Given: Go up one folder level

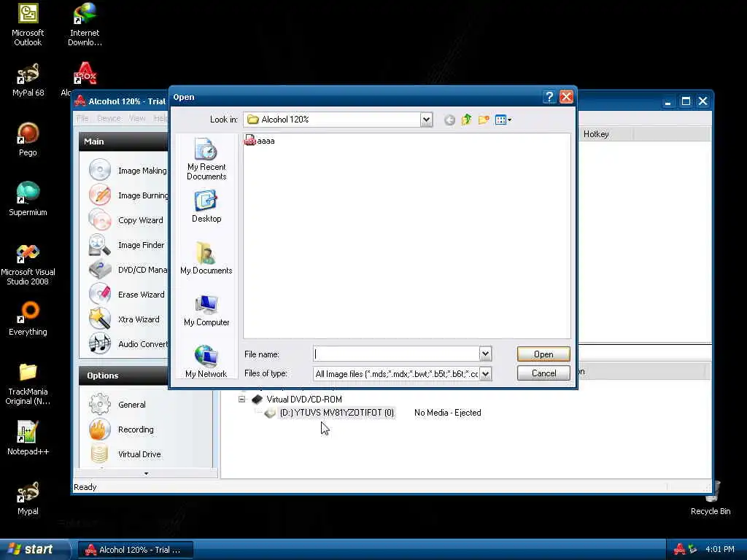Looking at the screenshot, I should tap(466, 120).
